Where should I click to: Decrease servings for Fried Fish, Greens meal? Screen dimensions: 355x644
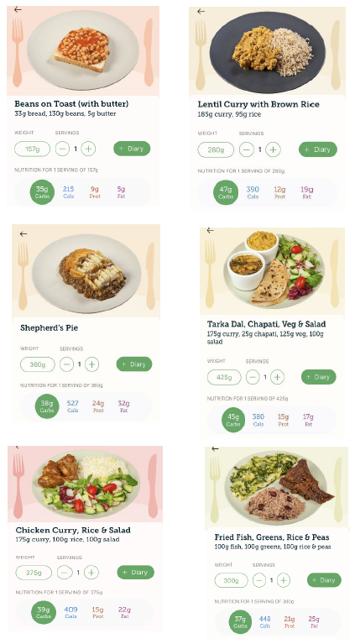pyautogui.click(x=259, y=580)
